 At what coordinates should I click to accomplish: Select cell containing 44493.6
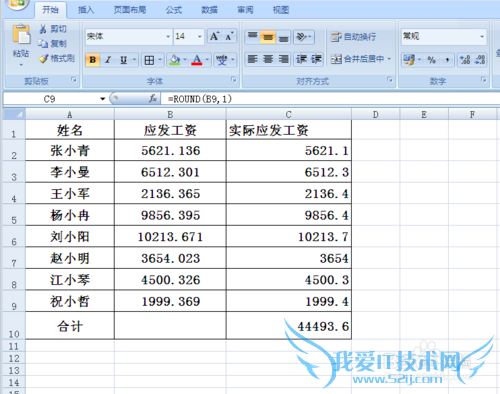tap(289, 326)
